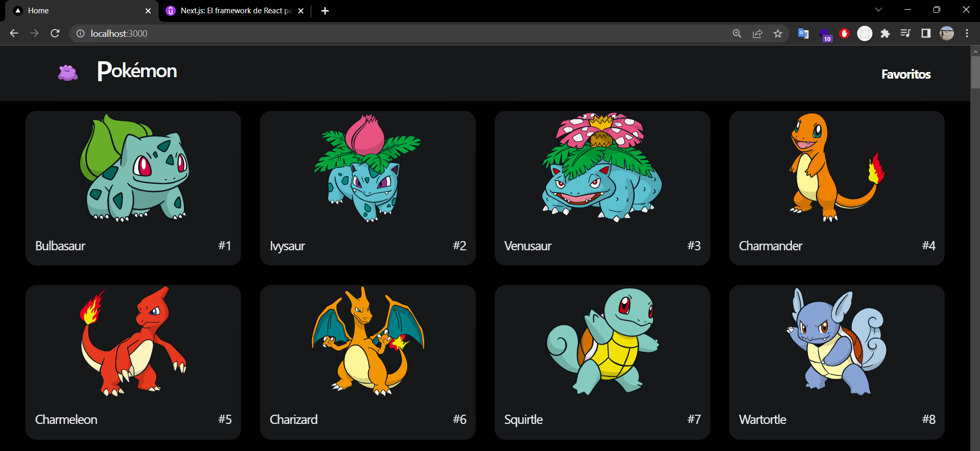The width and height of the screenshot is (980, 451).
Task: Click the purple Ditto logo icon
Action: click(68, 73)
